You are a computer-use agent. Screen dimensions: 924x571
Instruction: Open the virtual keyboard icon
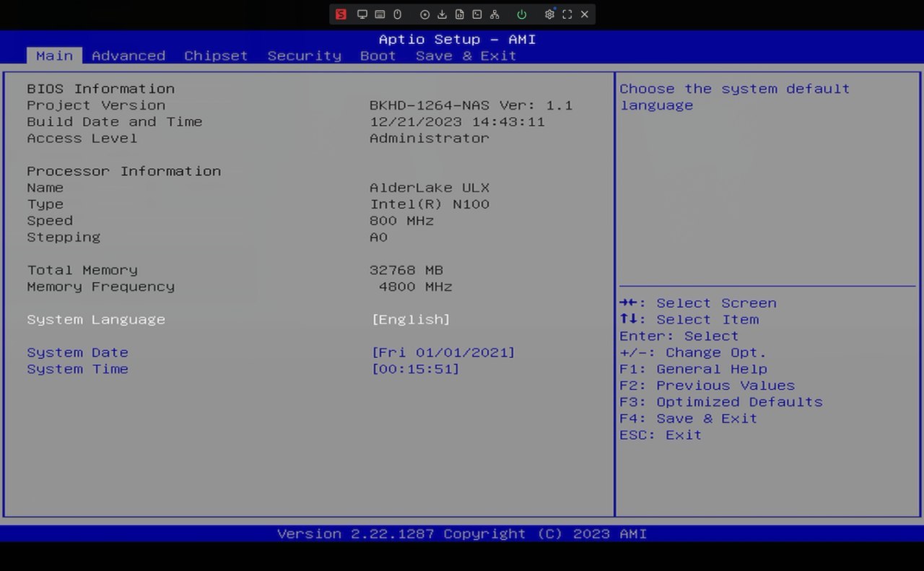click(x=380, y=14)
